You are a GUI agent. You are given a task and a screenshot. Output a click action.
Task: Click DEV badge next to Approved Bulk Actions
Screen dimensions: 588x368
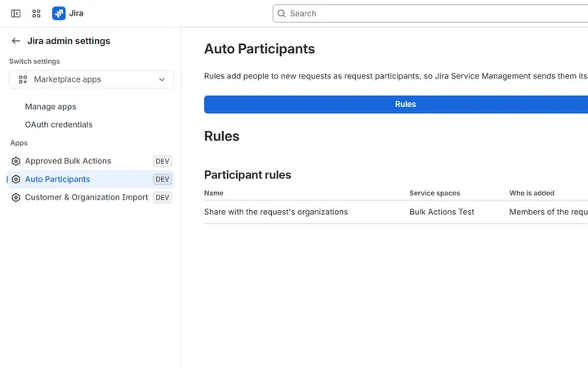(163, 161)
